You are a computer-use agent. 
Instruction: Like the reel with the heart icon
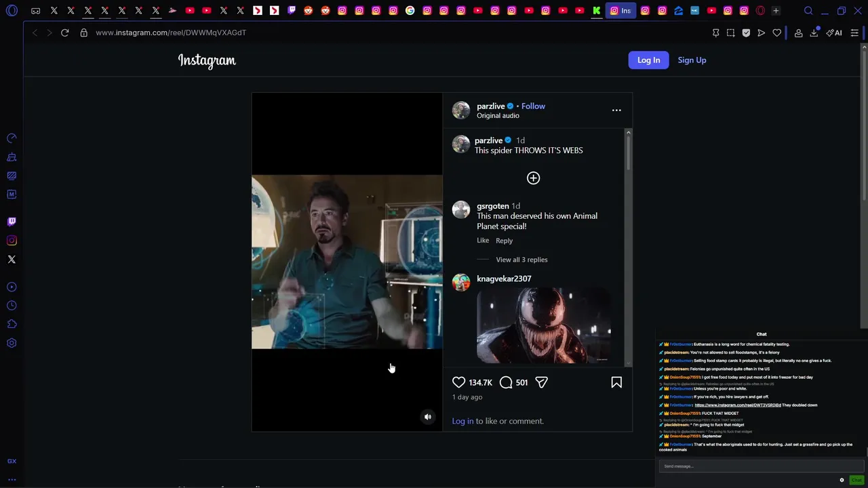(x=459, y=382)
